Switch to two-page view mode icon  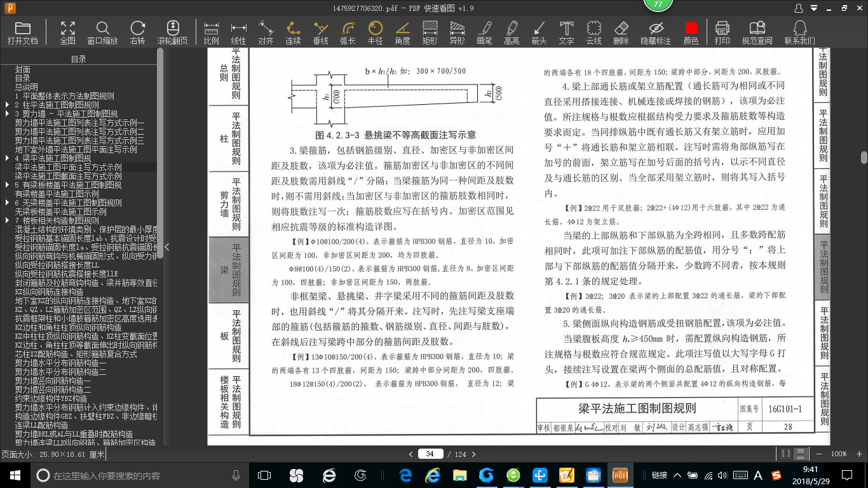coord(787,454)
